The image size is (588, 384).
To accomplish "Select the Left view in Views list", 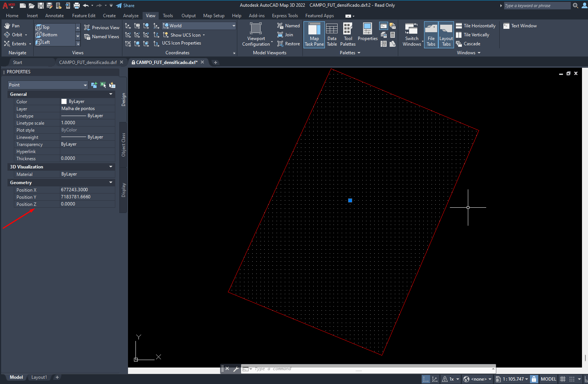I will (x=55, y=42).
